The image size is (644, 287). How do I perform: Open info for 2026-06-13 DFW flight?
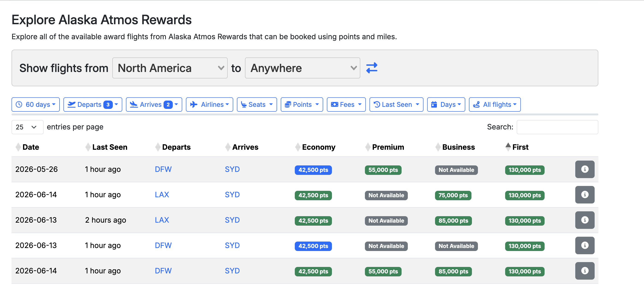click(584, 245)
